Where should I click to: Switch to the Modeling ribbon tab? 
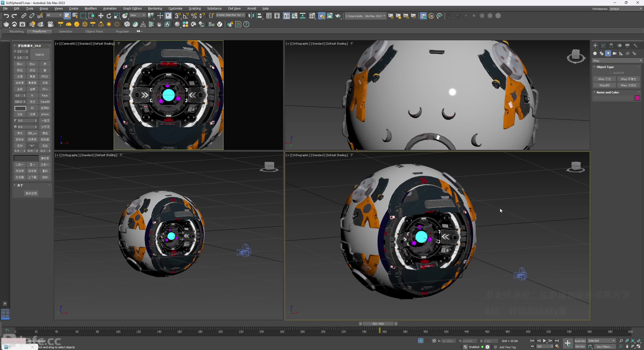click(x=17, y=31)
